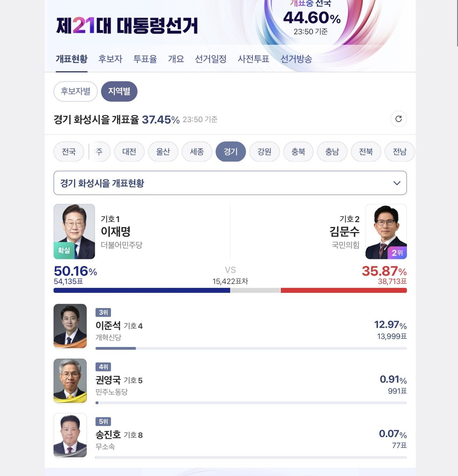Select the 지역별 view toggle
458x476 pixels.
click(x=119, y=91)
